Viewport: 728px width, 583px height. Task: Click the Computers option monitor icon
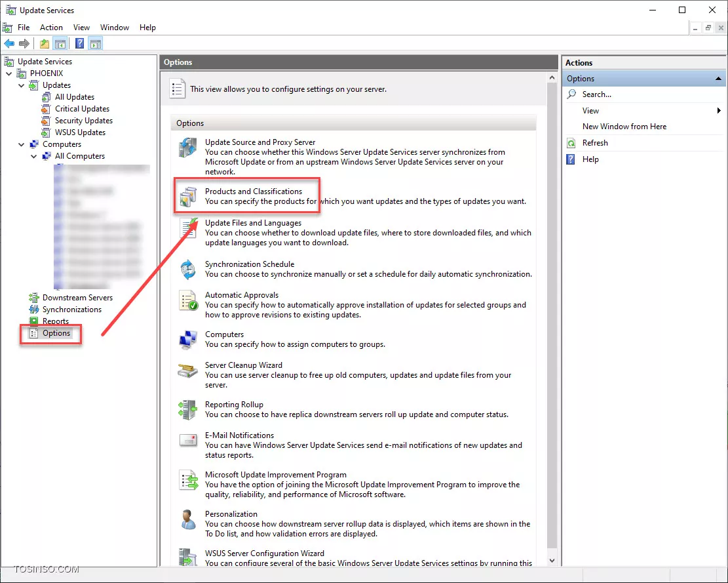click(x=188, y=340)
